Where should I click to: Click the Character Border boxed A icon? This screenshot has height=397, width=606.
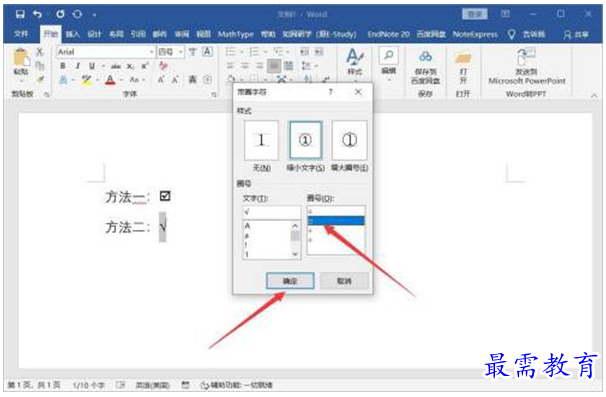point(207,52)
